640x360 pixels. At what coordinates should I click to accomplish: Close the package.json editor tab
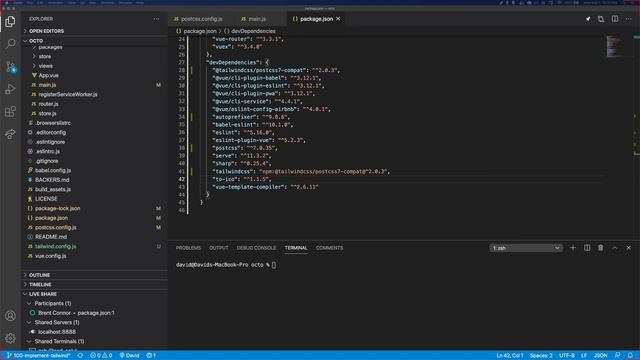[338, 19]
